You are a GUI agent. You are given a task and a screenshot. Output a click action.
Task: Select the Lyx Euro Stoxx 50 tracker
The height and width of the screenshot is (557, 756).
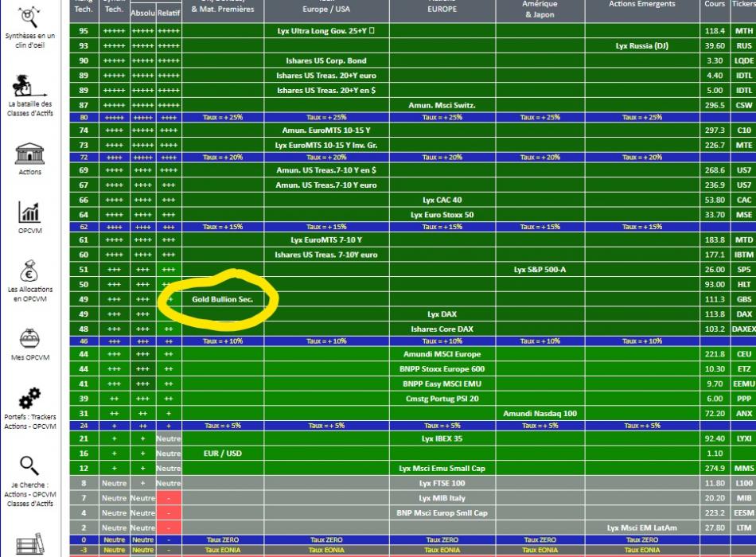442,215
